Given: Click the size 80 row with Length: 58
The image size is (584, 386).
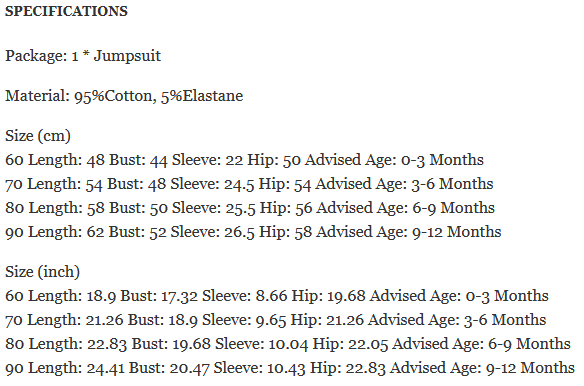Looking at the screenshot, I should click(250, 208).
